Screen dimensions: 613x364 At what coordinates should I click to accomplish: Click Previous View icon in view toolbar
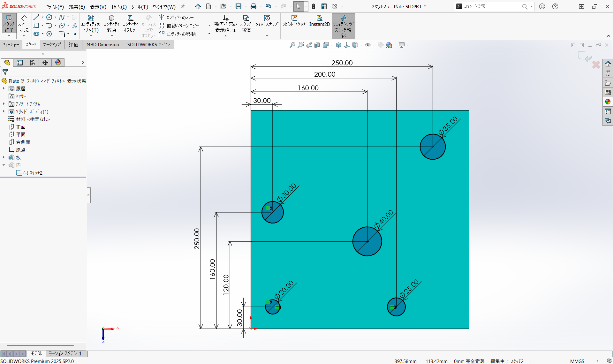[309, 45]
